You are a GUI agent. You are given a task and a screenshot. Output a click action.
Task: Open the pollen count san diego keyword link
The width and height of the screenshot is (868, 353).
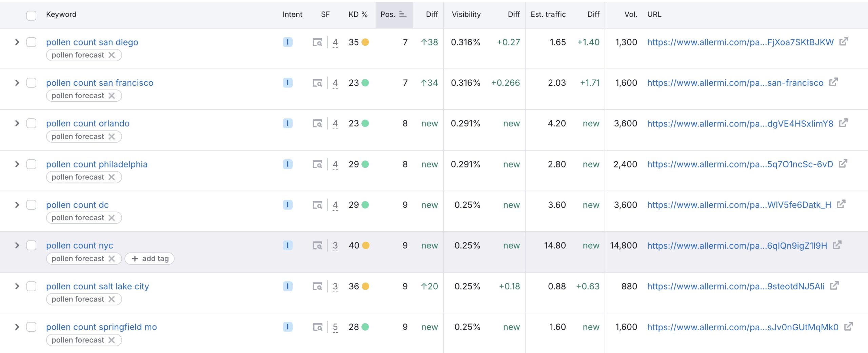click(x=92, y=42)
